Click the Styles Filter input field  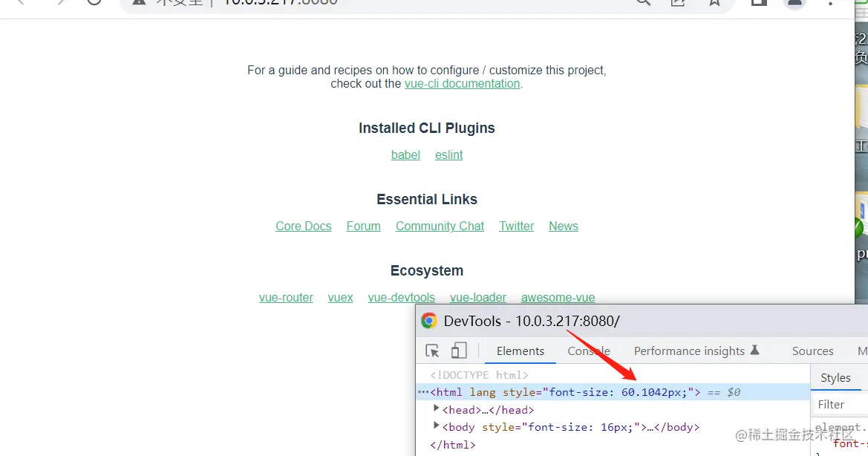click(839, 405)
